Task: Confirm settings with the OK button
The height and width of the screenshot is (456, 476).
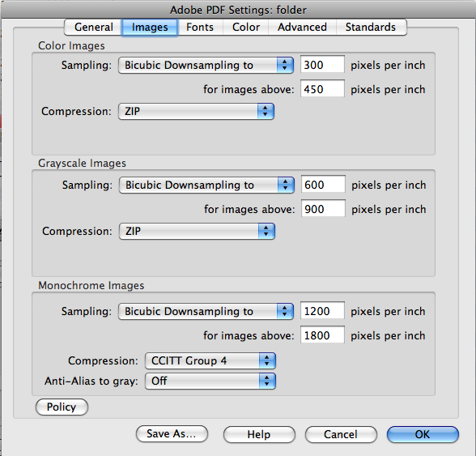Action: [423, 434]
